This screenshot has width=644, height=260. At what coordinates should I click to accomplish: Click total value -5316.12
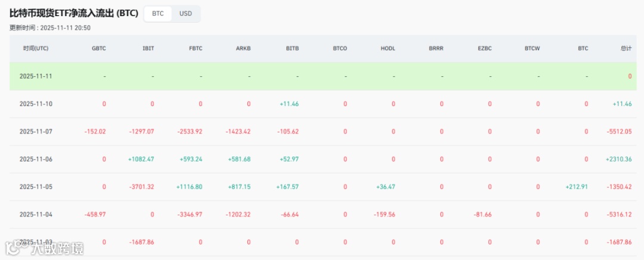click(x=619, y=215)
